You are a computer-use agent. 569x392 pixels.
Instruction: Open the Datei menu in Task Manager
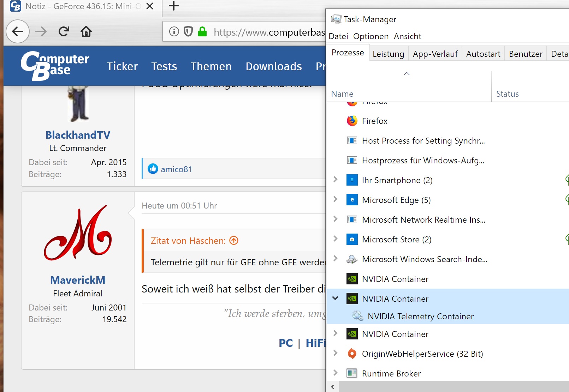pyautogui.click(x=338, y=36)
